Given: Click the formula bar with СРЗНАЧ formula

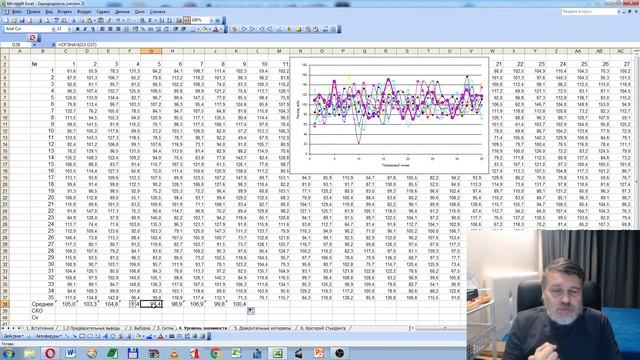Looking at the screenshot, I should 347,44.
